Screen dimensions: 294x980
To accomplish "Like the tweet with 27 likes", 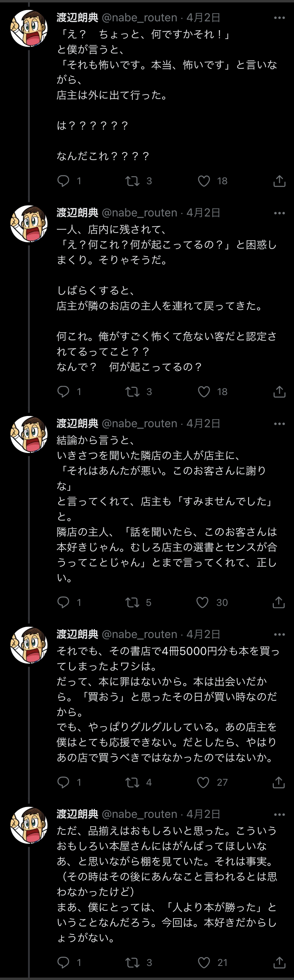I will coord(203,782).
